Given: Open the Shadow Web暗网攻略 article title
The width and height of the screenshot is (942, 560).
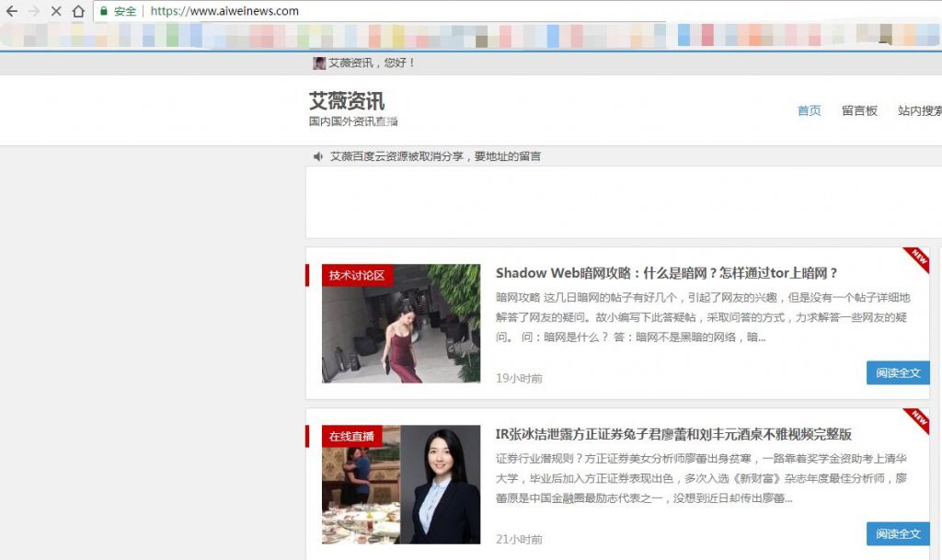Looking at the screenshot, I should [x=666, y=273].
